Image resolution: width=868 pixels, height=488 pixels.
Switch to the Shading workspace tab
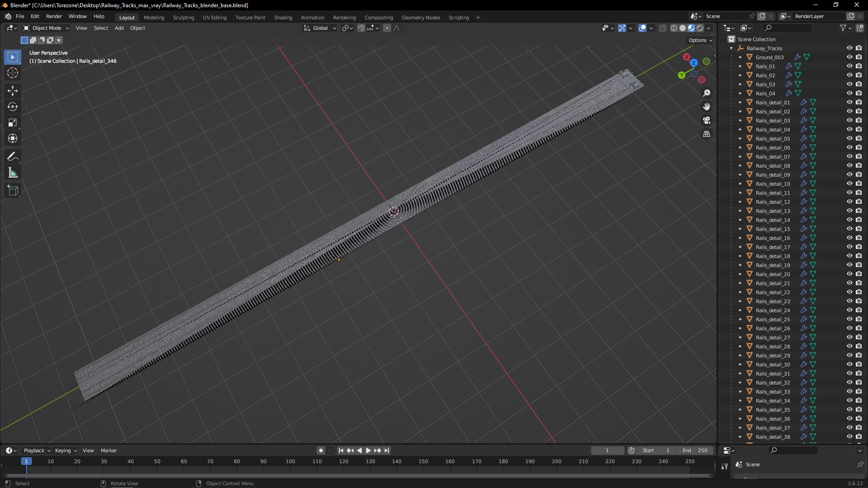click(x=283, y=18)
